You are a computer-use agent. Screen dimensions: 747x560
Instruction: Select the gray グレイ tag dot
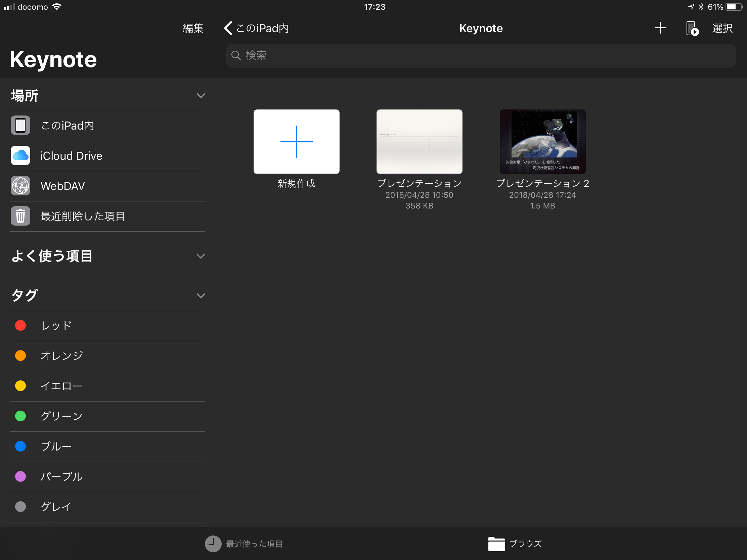click(20, 507)
